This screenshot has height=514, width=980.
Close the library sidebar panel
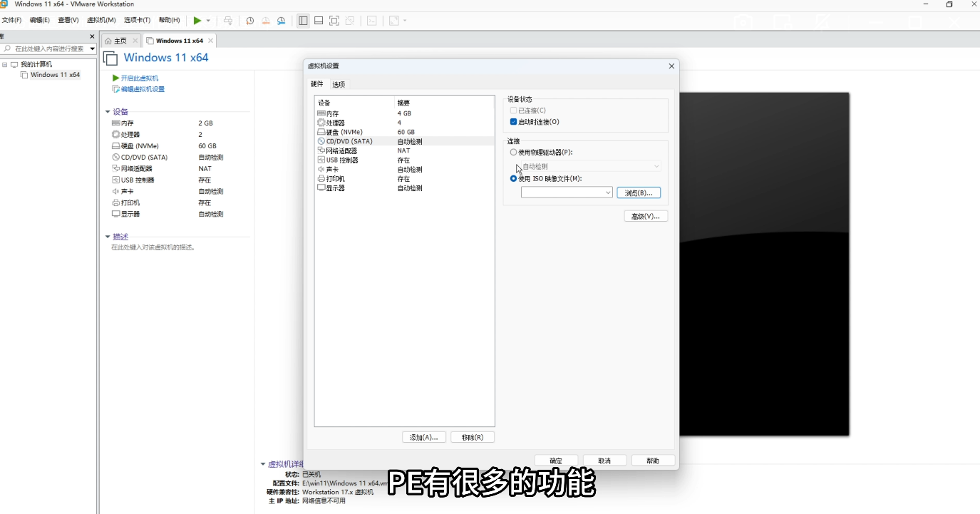(x=92, y=36)
